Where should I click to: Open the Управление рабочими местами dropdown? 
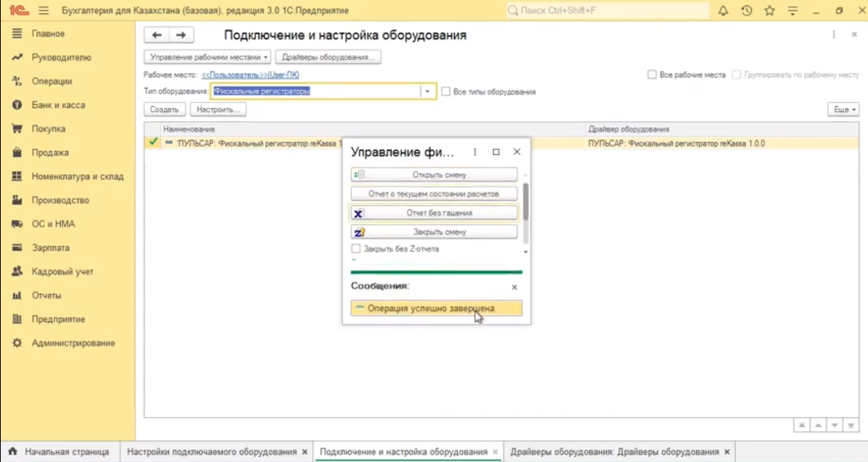[208, 57]
